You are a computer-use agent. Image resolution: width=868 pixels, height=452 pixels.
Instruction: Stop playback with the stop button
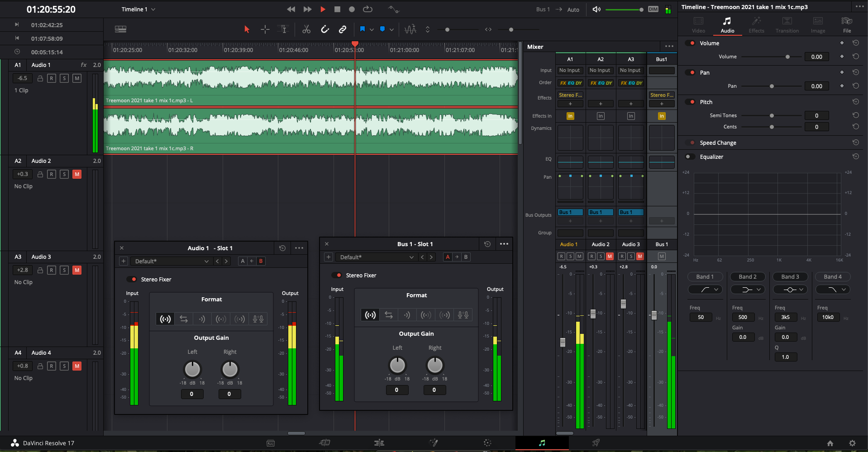pos(337,9)
